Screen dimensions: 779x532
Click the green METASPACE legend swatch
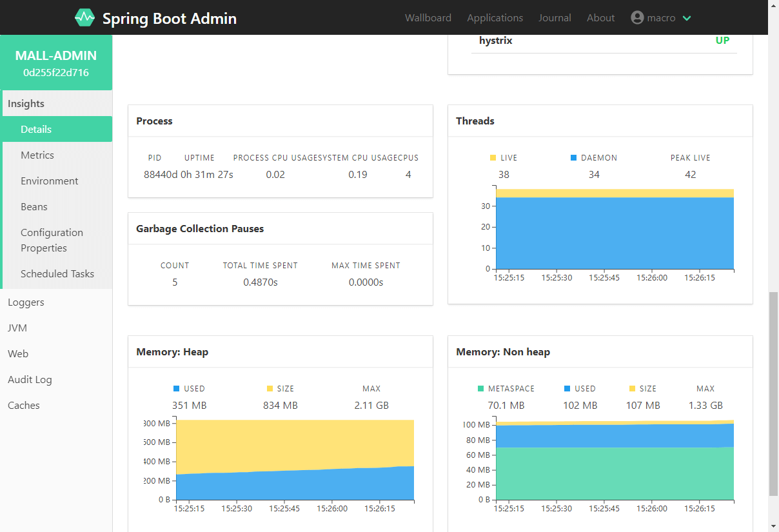[x=480, y=389]
